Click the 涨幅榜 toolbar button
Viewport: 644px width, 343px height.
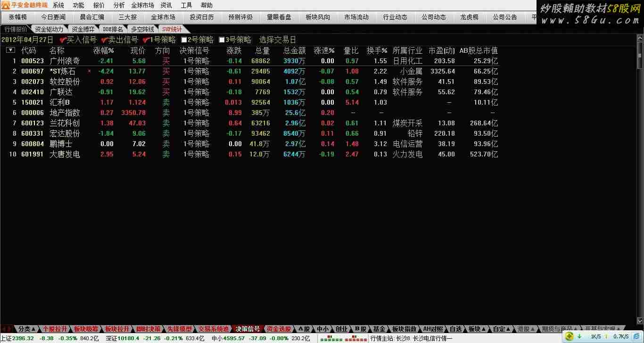coord(18,17)
